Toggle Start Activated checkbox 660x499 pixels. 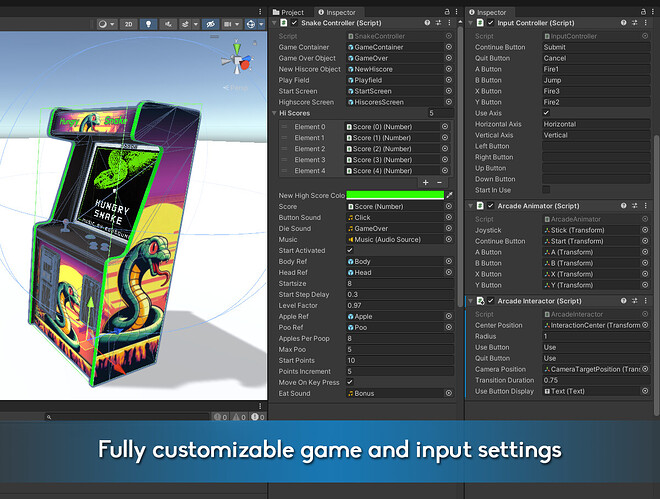pyautogui.click(x=350, y=250)
